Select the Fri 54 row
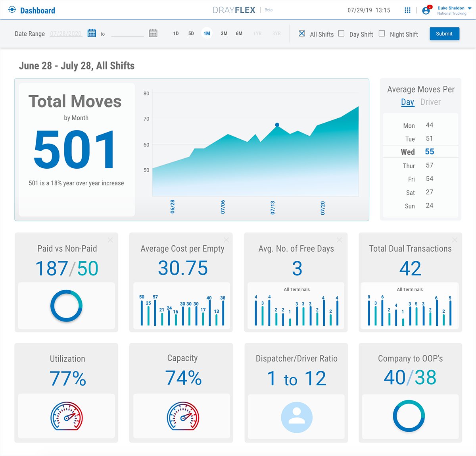This screenshot has height=456, width=476. click(x=420, y=179)
